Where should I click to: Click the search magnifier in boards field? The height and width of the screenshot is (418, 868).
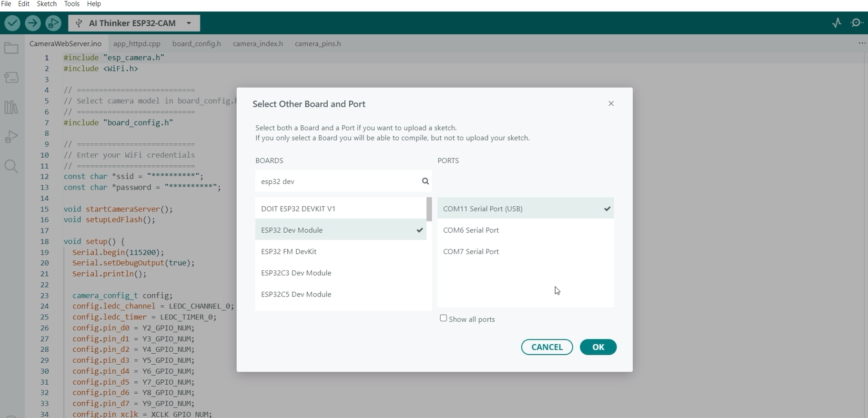[x=425, y=181]
